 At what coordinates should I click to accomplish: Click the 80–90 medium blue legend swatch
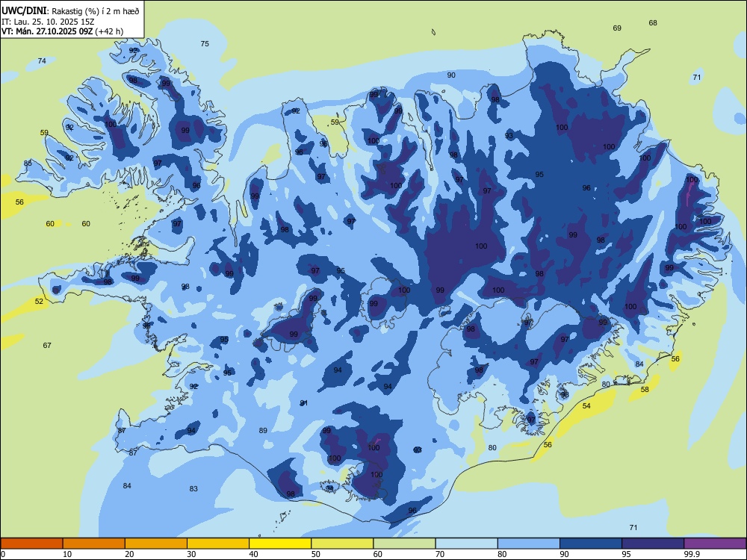tap(529, 544)
